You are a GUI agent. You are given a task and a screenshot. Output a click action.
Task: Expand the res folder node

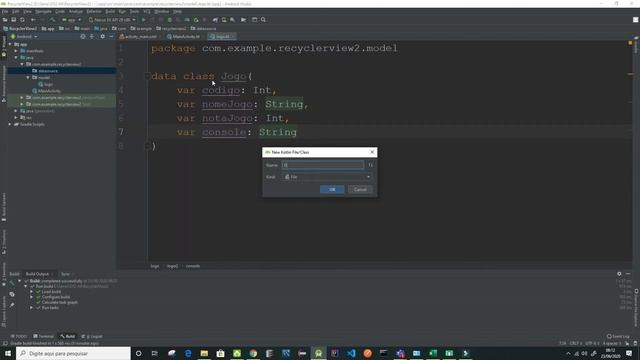click(16, 118)
